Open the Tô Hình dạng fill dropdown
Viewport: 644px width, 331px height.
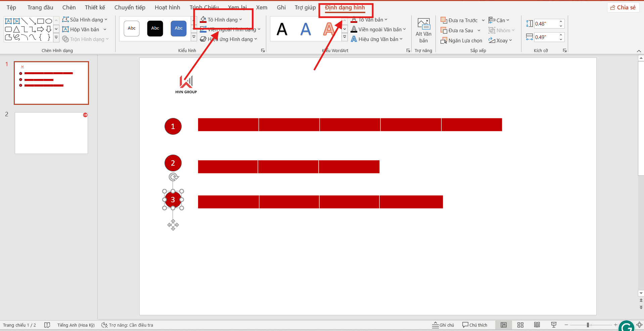pyautogui.click(x=241, y=20)
